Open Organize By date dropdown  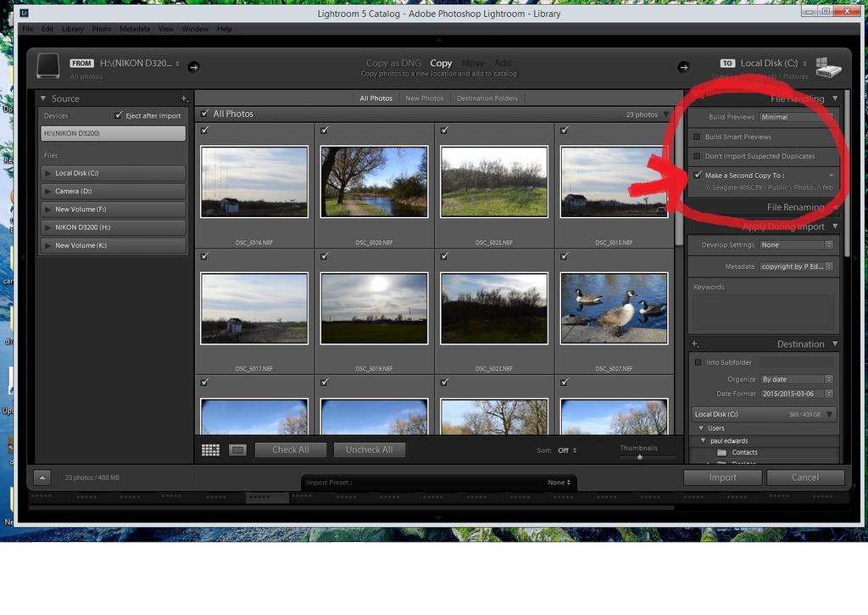click(x=797, y=379)
